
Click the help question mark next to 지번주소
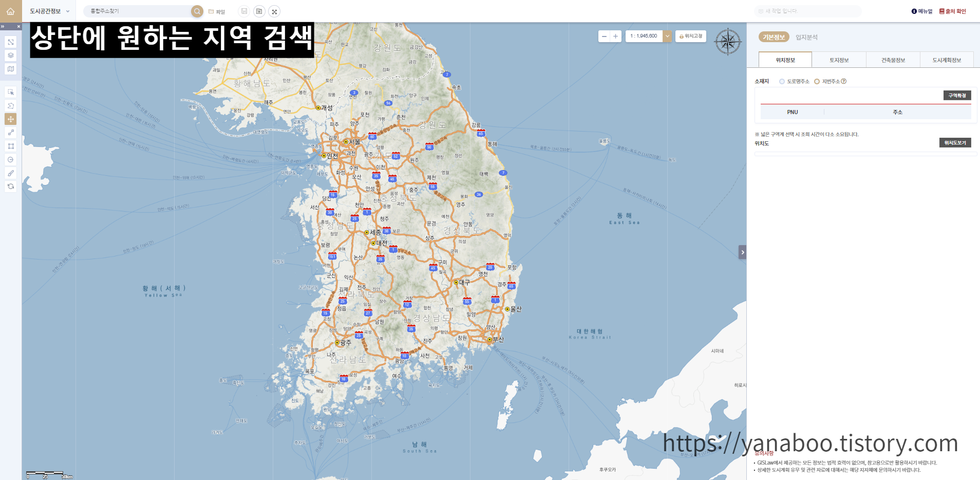pyautogui.click(x=844, y=81)
